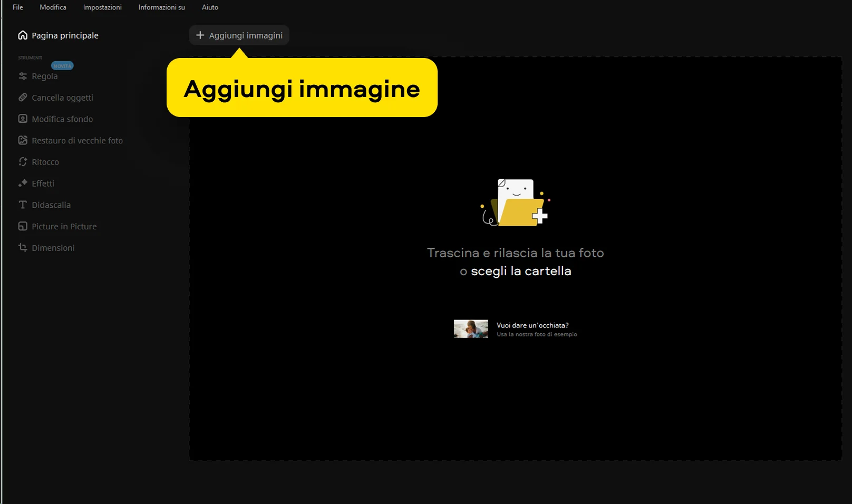
Task: Open the Restauro di vecchie foto icon
Action: (23, 140)
